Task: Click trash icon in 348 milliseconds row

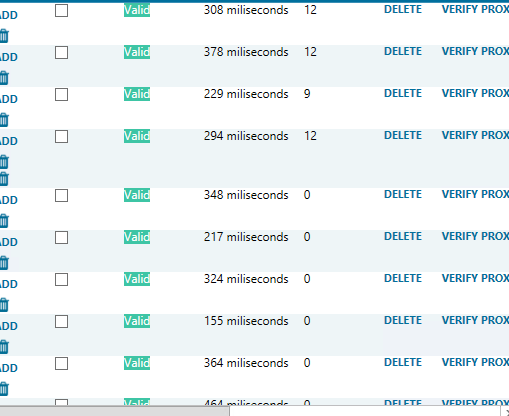Action: 4,221
